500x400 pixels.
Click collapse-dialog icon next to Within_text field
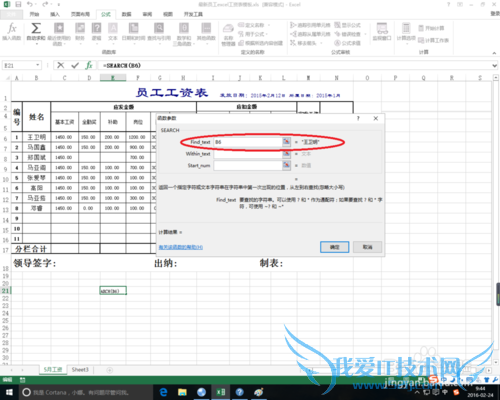(286, 154)
